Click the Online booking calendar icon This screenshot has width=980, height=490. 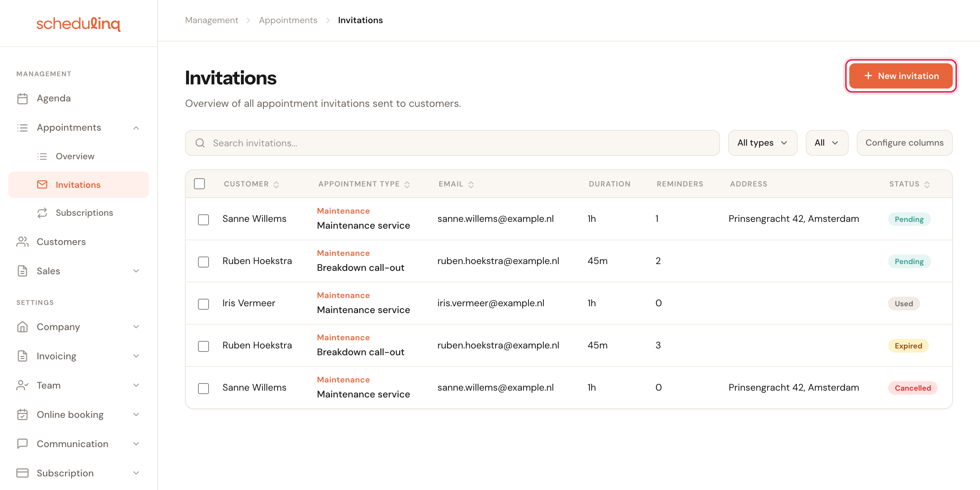click(22, 415)
